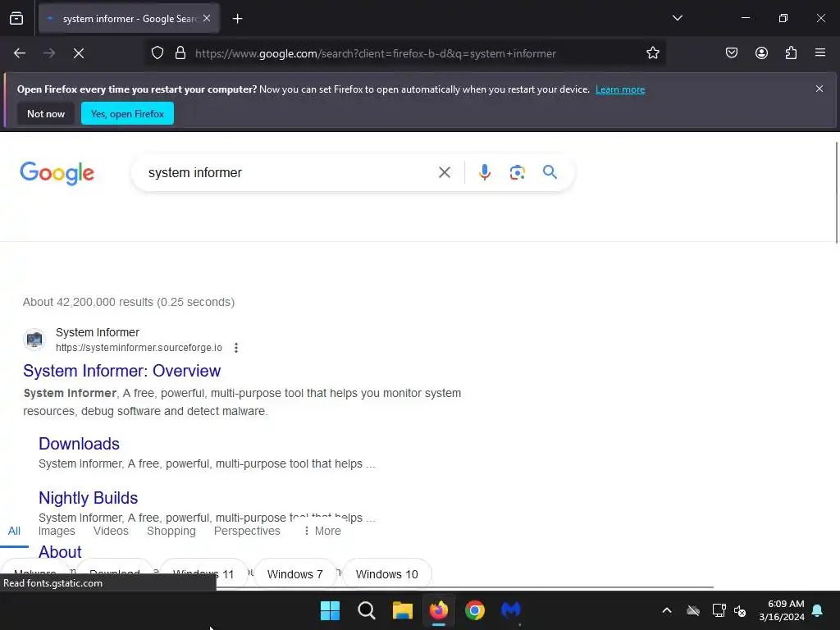Open Firefox application hamburger menu
This screenshot has width=840, height=630.
(820, 52)
